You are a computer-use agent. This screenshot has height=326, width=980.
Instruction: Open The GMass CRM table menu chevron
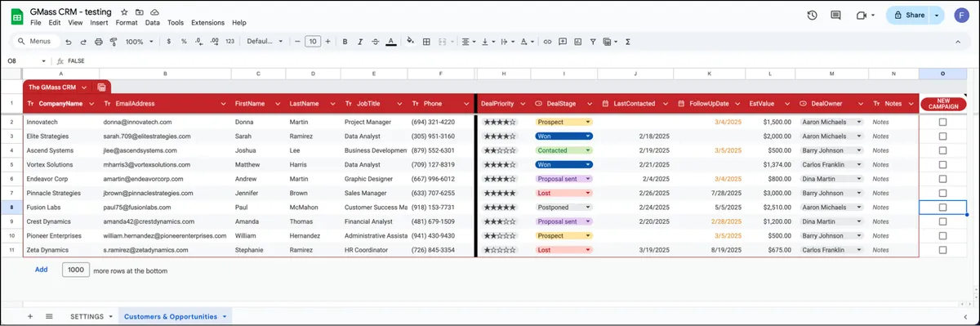84,87
